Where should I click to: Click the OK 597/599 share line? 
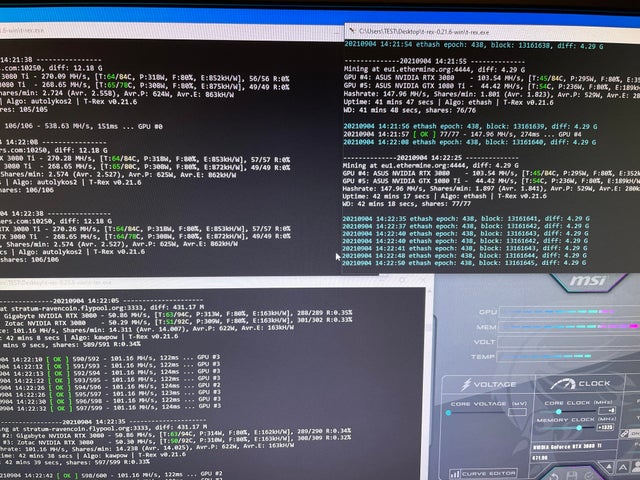(x=111, y=408)
